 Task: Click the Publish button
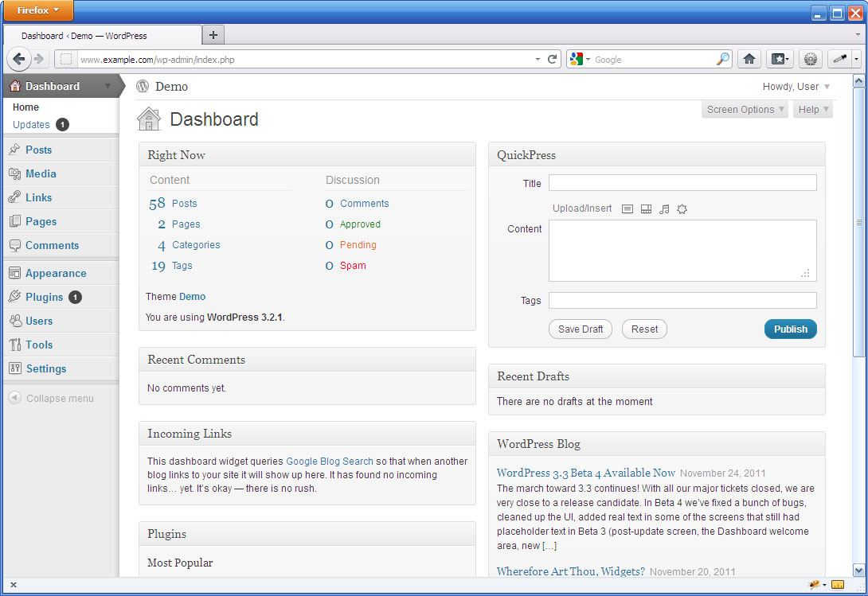point(791,329)
